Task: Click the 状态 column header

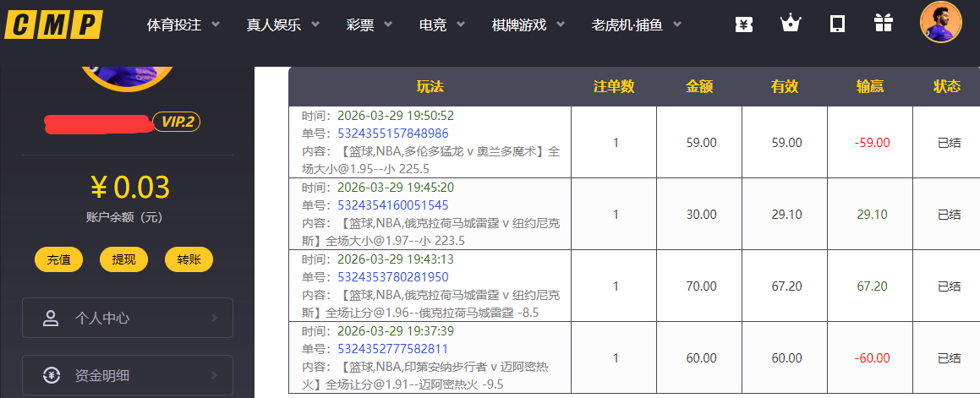Action: 947,87
